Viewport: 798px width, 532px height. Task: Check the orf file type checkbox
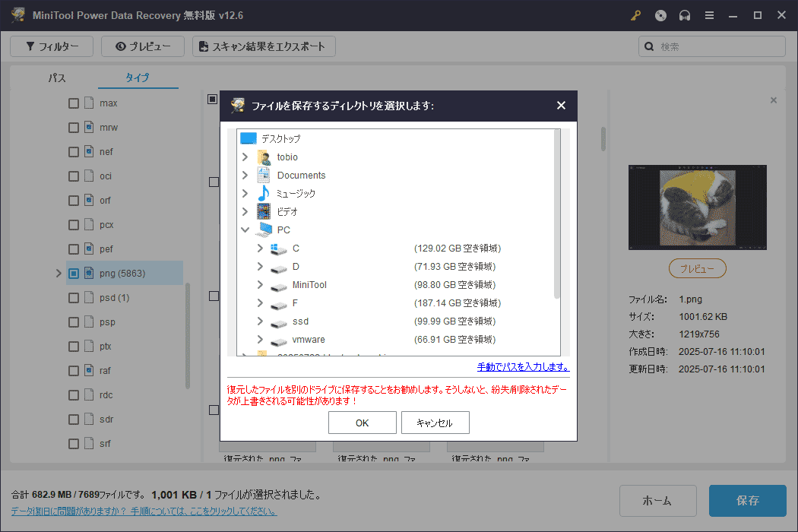point(74,201)
